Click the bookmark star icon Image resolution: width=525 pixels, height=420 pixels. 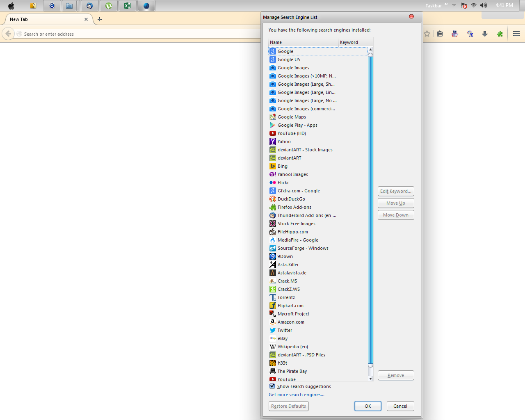[x=427, y=34]
